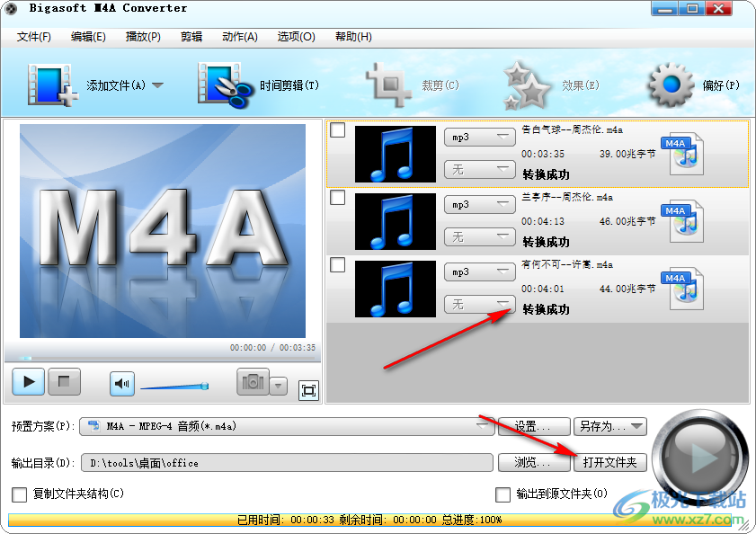
Task: Click filename 有何不可--许嵩.m4a
Action: [x=567, y=265]
